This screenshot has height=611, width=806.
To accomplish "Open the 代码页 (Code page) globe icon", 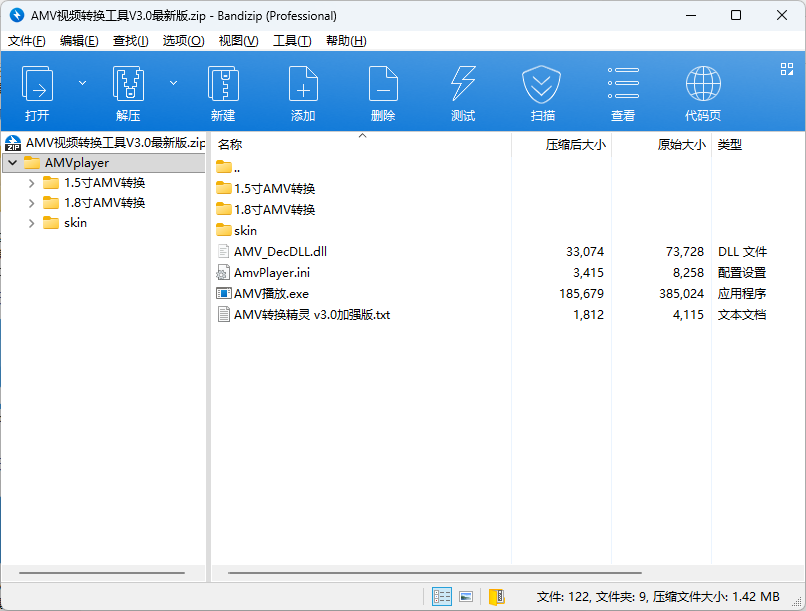I will click(x=703, y=83).
